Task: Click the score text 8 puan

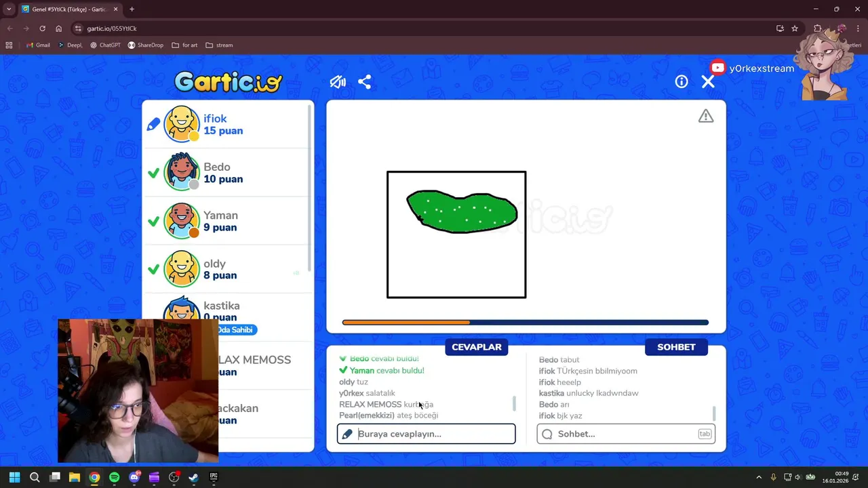Action: pyautogui.click(x=220, y=275)
